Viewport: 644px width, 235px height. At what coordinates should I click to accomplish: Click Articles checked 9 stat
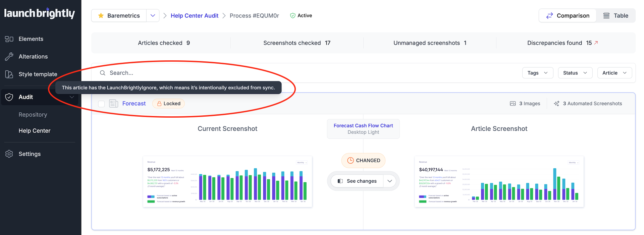(x=164, y=43)
